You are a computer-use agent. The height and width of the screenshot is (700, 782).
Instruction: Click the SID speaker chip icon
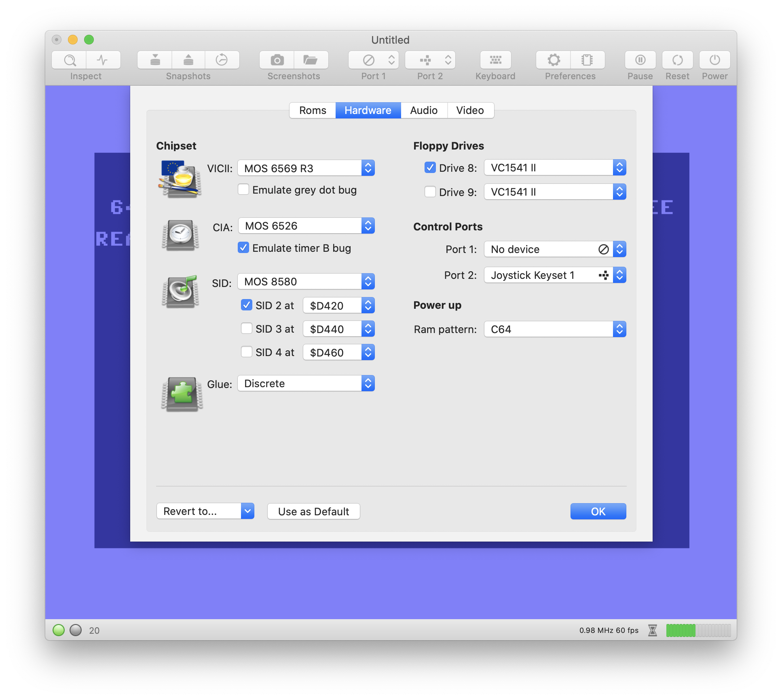(x=181, y=291)
